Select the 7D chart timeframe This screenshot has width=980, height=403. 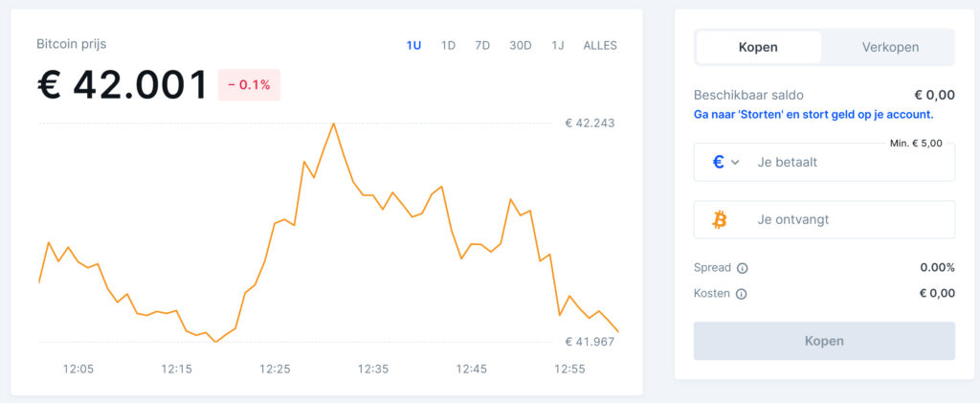tap(482, 45)
